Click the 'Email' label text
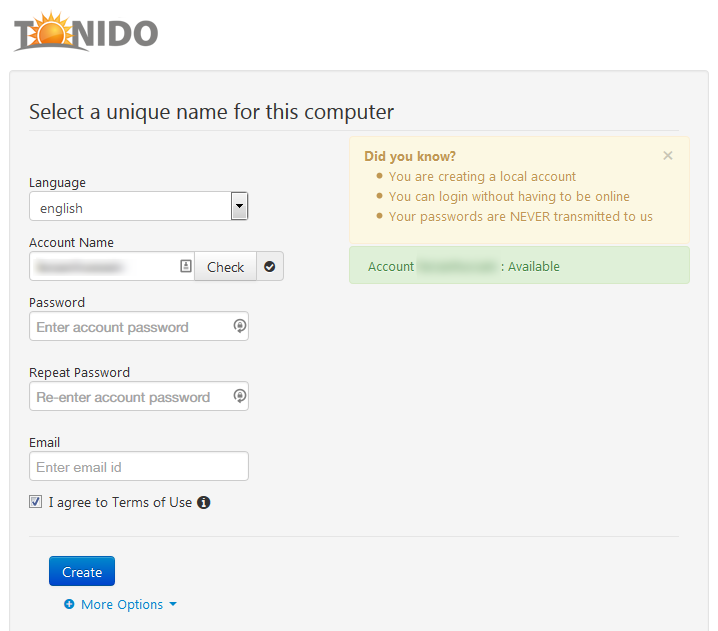Image resolution: width=718 pixels, height=631 pixels. point(44,442)
